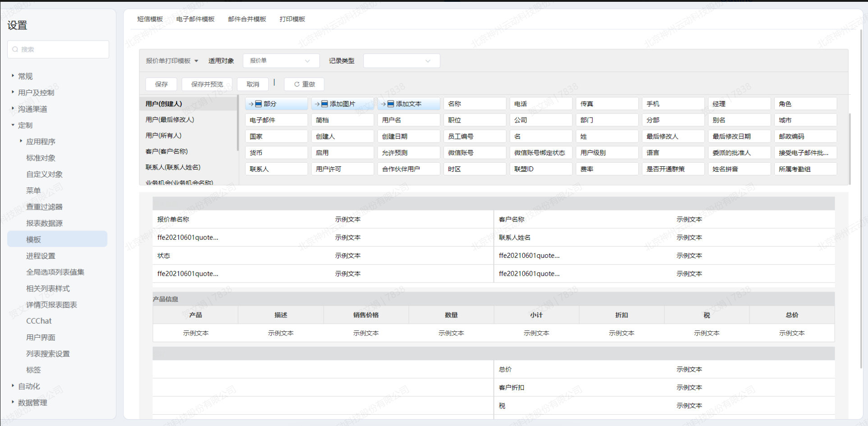This screenshot has height=426, width=868.
Task: Expand the 常规 settings group
Action: coord(13,76)
